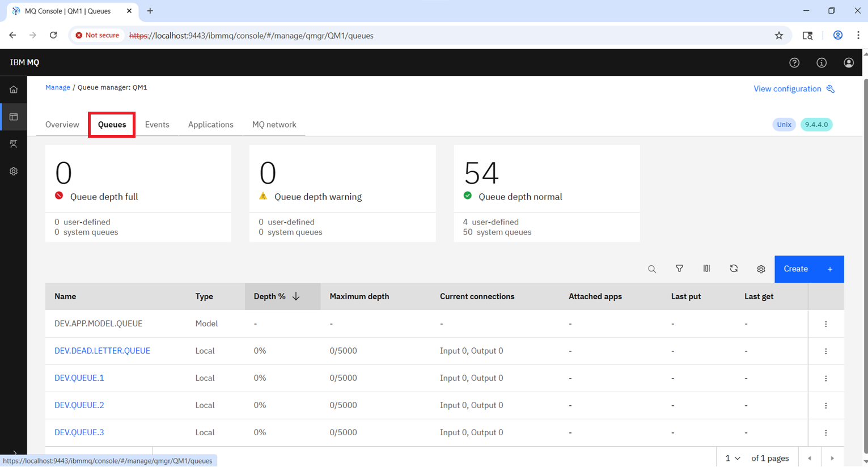Viewport: 868px width, 467px height.
Task: Click the View configuration link
Action: pos(794,89)
